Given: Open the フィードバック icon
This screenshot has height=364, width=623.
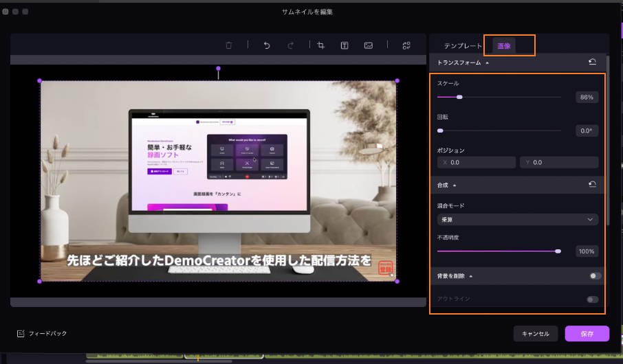Looking at the screenshot, I should pos(21,333).
